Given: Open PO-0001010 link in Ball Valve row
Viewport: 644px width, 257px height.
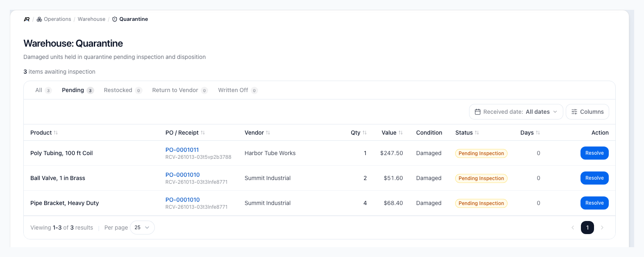Looking at the screenshot, I should click(x=182, y=175).
